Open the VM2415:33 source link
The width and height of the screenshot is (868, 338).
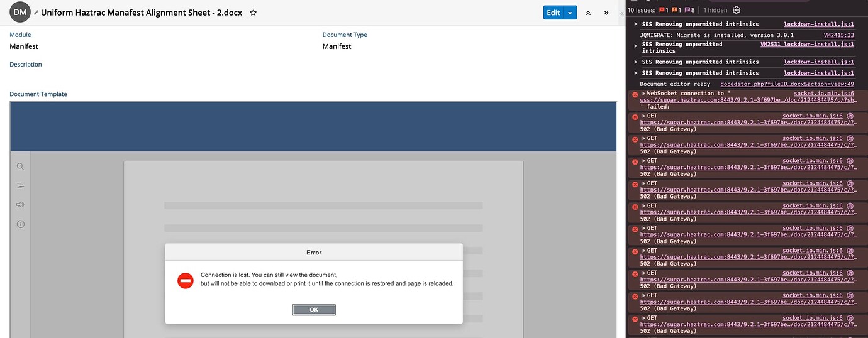(838, 35)
